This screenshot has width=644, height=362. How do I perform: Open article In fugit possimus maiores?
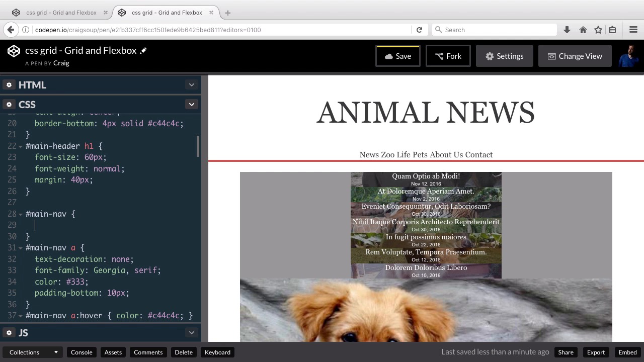coord(426,237)
